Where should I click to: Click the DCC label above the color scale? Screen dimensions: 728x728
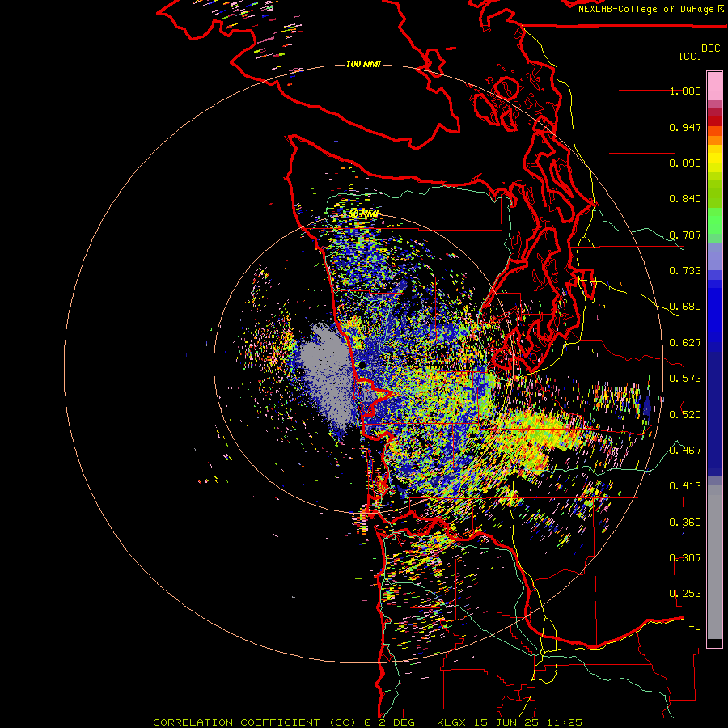(711, 49)
